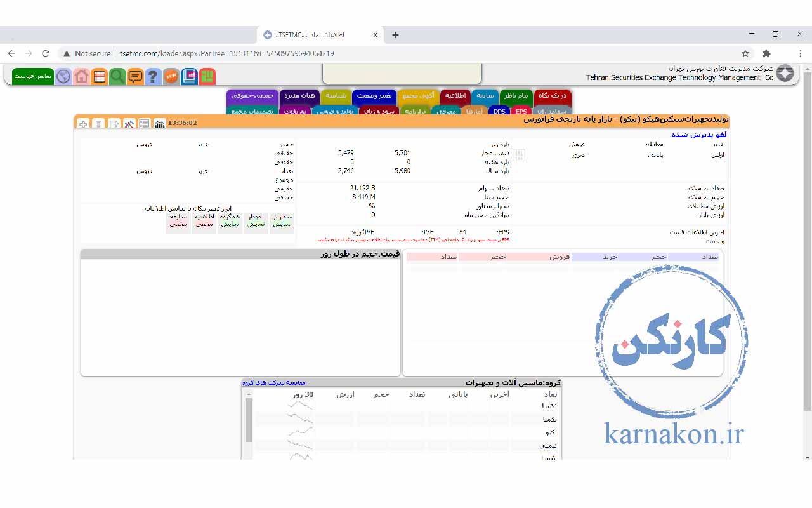
Task: Open the سابقه tab
Action: click(485, 95)
